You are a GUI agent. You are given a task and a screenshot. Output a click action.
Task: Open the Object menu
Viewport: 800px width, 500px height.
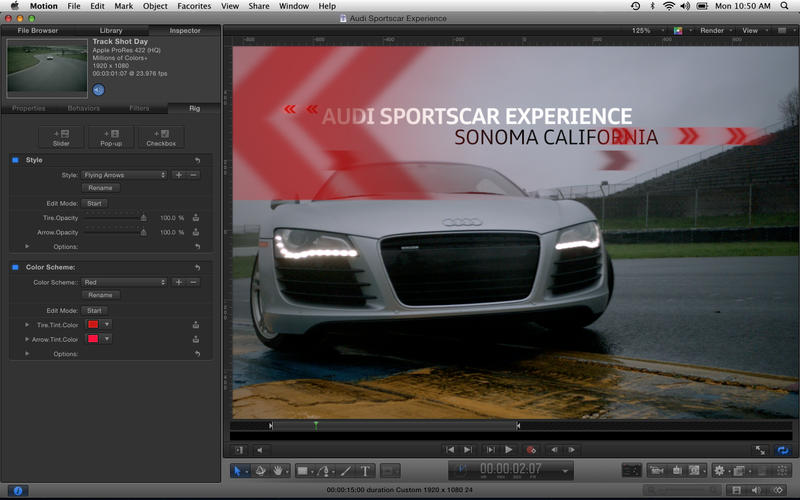pyautogui.click(x=155, y=6)
